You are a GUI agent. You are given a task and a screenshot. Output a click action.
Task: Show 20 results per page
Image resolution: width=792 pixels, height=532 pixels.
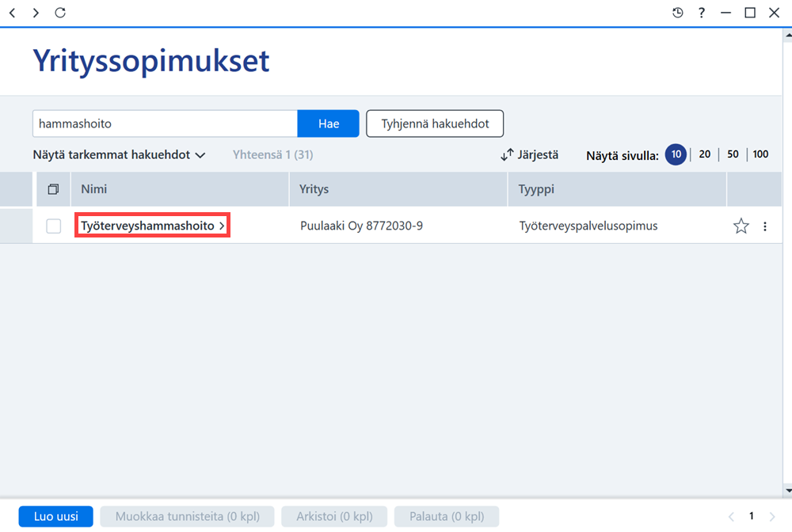coord(705,154)
